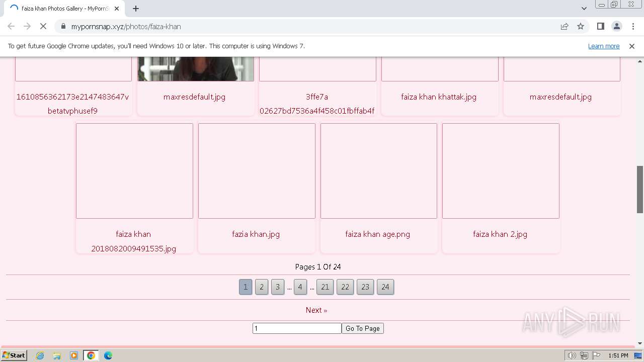Open the faiza khan 2018082009491535.jpg thumbnail
The width and height of the screenshot is (644, 362).
[x=134, y=171]
